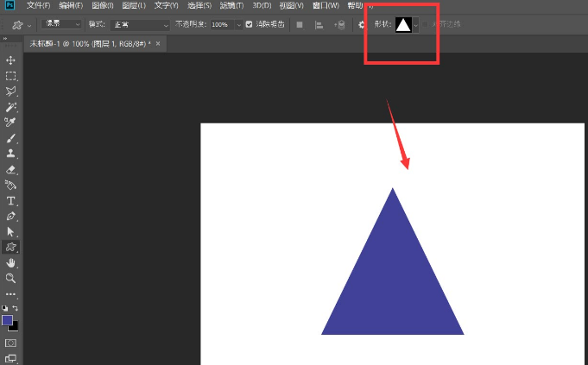The width and height of the screenshot is (588, 365).
Task: Click the foreground color swatch
Action: coord(8,320)
